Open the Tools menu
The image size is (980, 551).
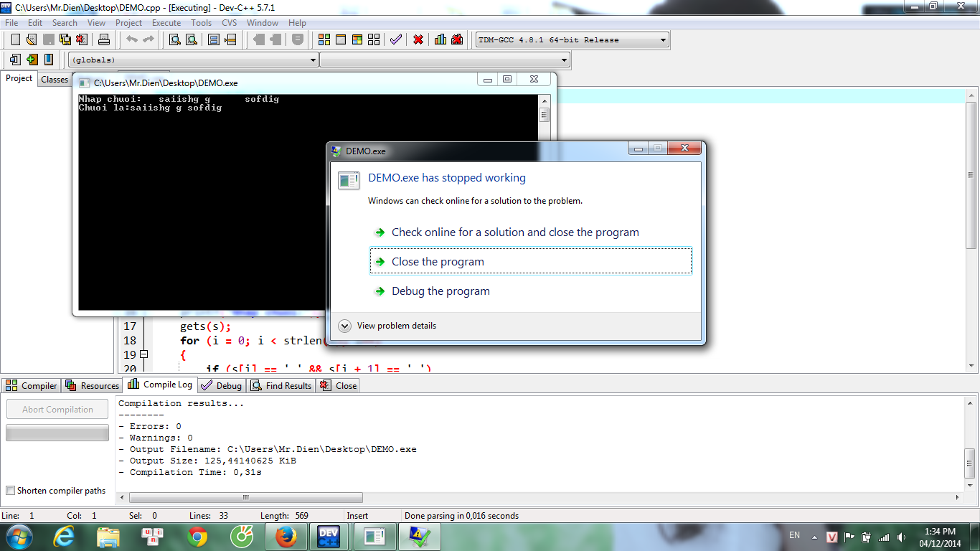(201, 23)
